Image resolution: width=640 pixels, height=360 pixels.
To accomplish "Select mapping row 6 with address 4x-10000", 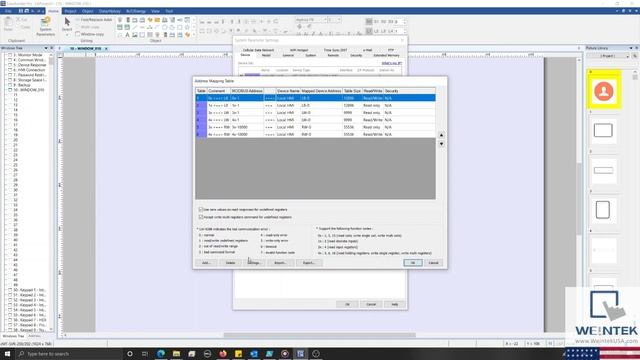I will click(315, 134).
